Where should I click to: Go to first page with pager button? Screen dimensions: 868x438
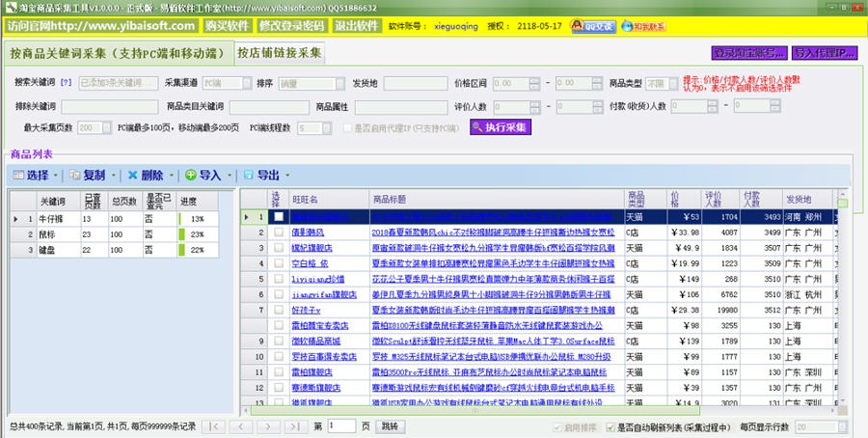point(213,426)
